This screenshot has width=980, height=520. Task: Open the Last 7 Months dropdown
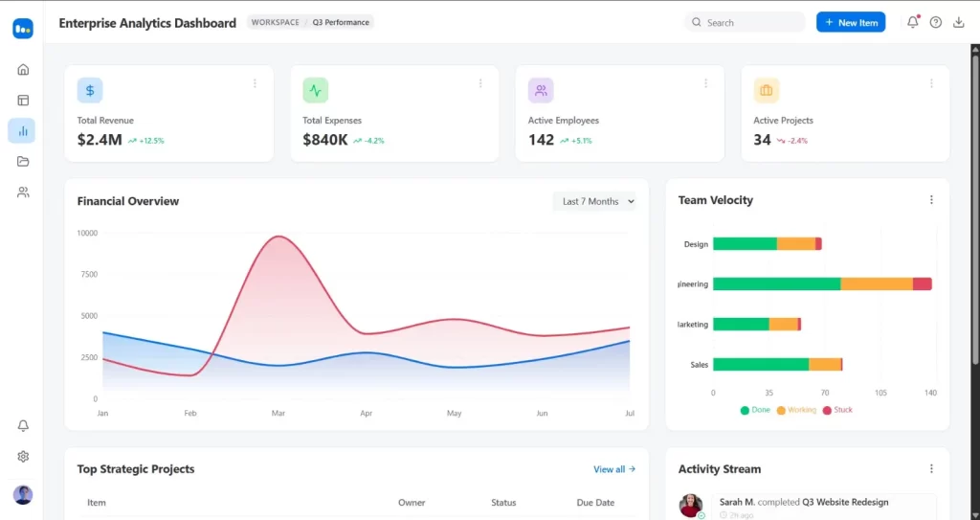(594, 201)
